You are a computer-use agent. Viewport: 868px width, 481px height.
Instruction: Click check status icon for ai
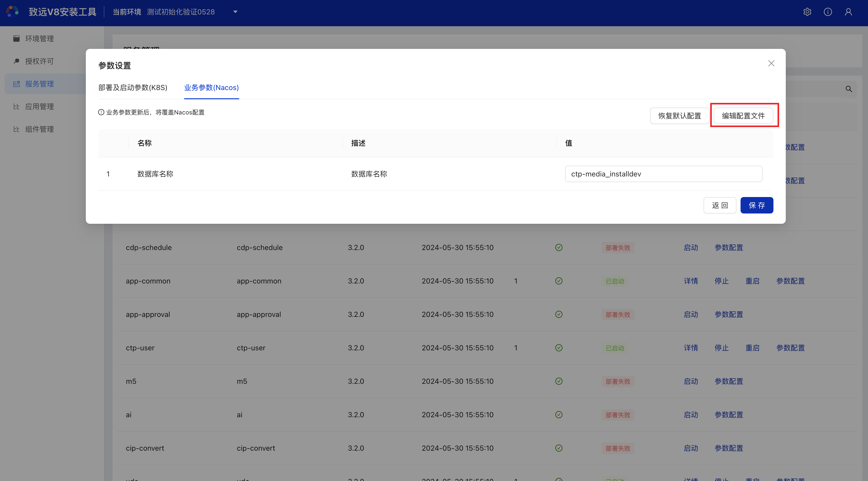click(x=559, y=415)
